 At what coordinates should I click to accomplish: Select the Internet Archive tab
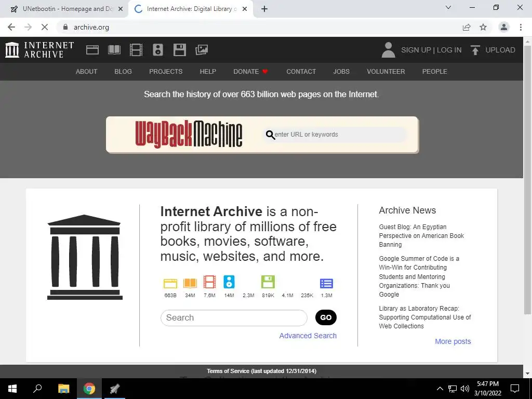click(x=191, y=9)
